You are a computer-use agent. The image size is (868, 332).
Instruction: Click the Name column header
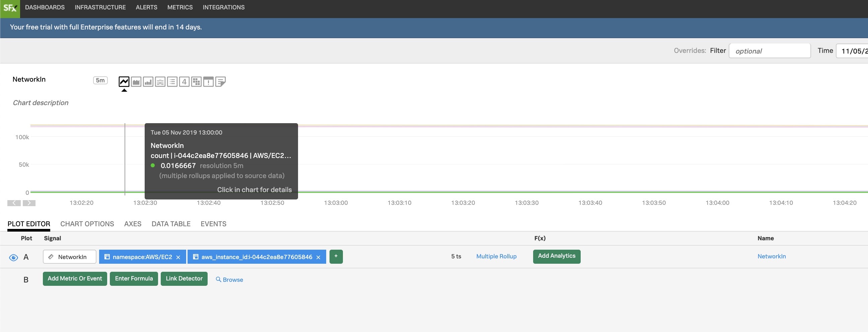pos(766,238)
